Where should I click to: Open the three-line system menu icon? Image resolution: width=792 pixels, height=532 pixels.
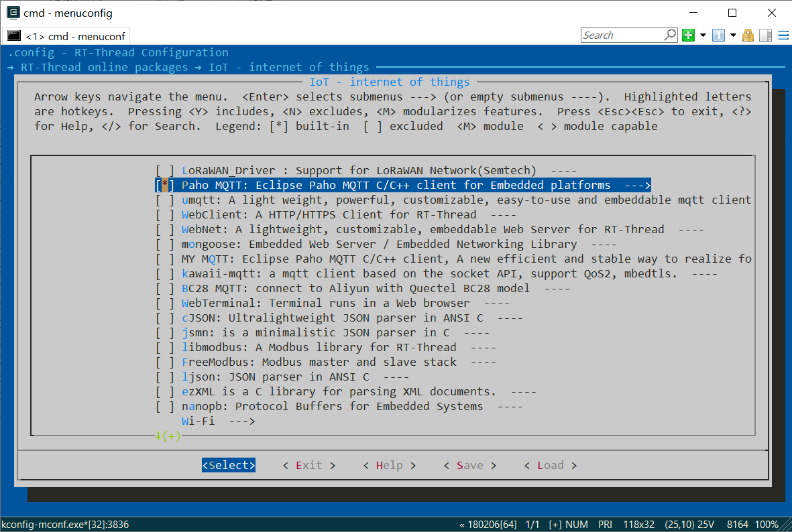[x=783, y=36]
